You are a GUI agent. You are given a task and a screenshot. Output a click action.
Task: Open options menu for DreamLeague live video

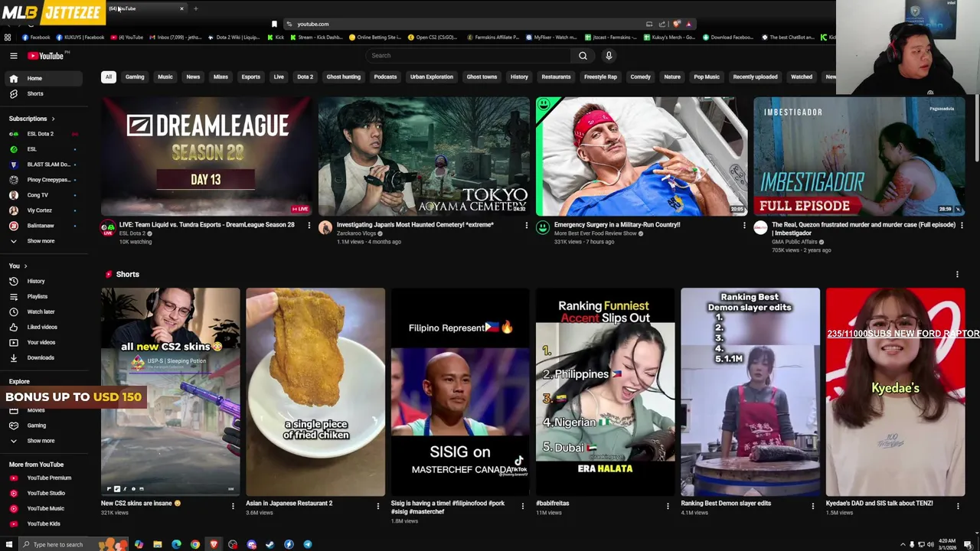309,225
